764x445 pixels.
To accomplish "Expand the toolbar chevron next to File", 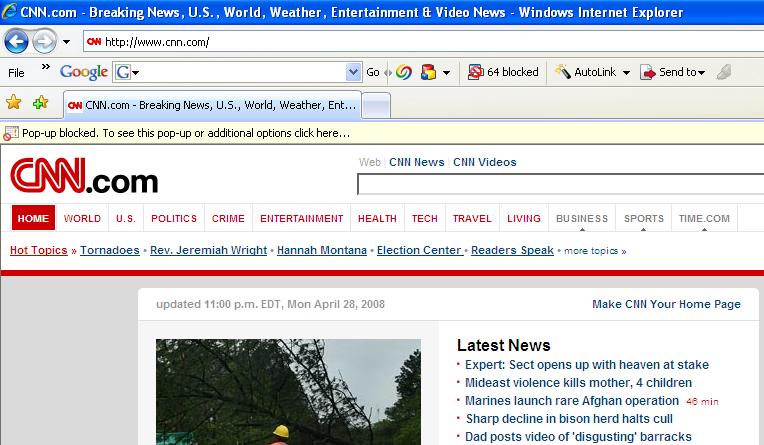I will 45,68.
